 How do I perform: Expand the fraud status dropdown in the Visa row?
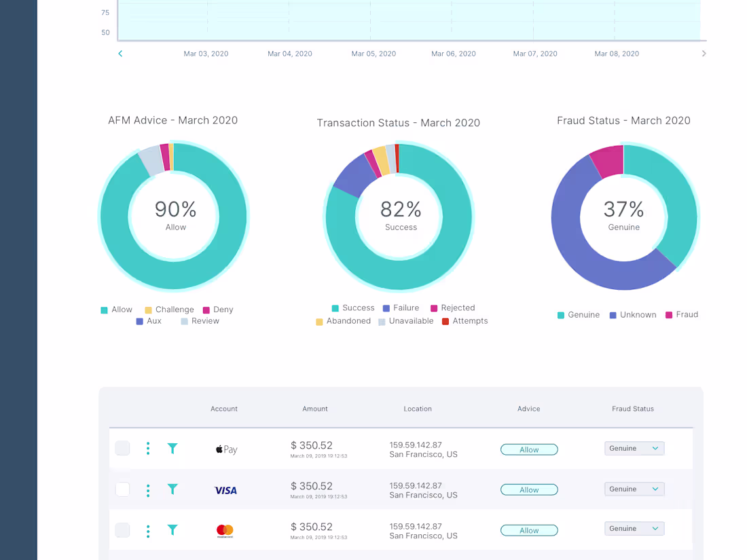tap(634, 489)
